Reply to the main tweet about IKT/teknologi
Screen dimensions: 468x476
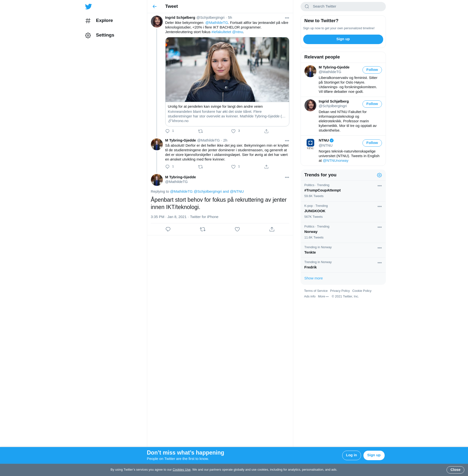coord(168,229)
